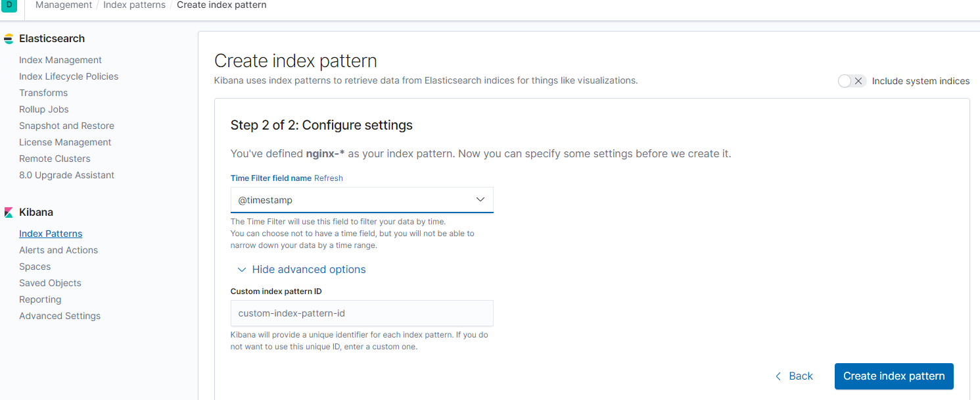Click the Back chevron arrow icon

778,376
